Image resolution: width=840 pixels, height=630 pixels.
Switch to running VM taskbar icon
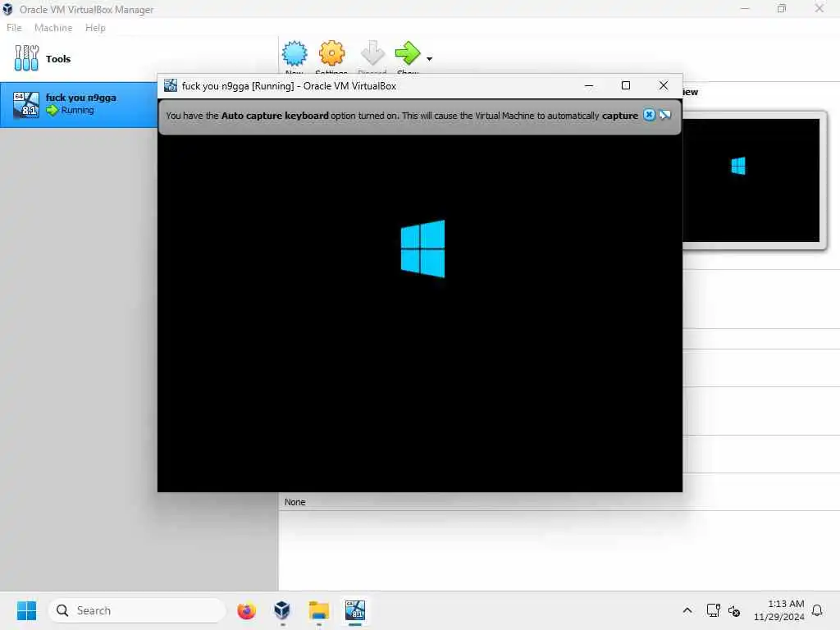[x=354, y=610]
